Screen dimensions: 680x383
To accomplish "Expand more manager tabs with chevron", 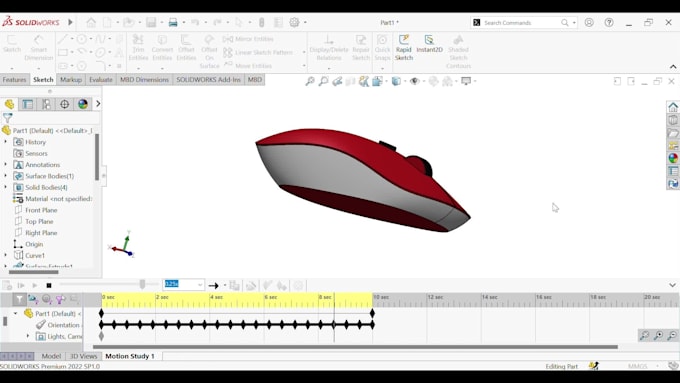I will pos(98,104).
